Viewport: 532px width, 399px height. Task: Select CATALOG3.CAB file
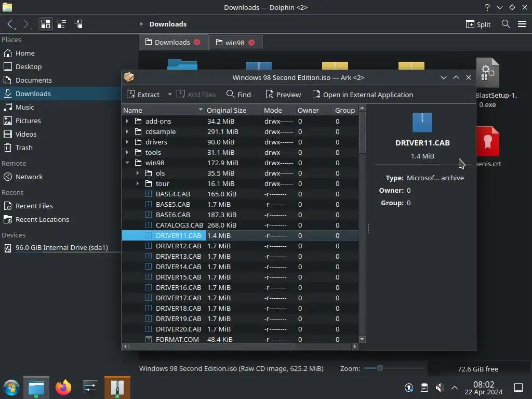coord(240,225)
